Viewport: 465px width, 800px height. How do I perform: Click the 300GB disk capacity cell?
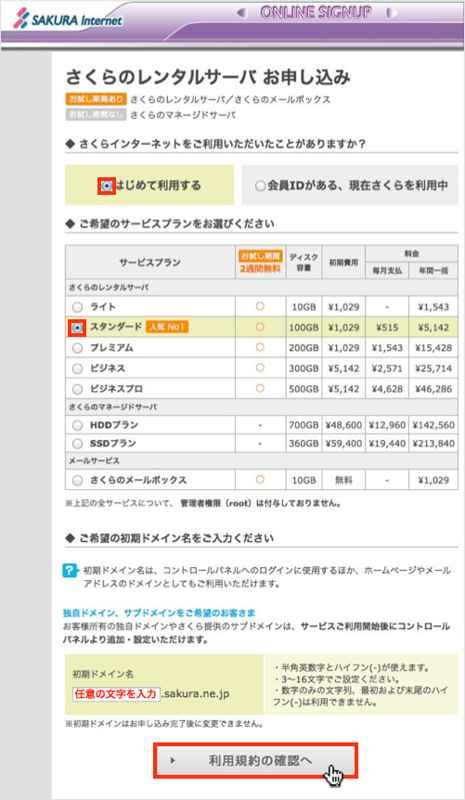[x=305, y=368]
